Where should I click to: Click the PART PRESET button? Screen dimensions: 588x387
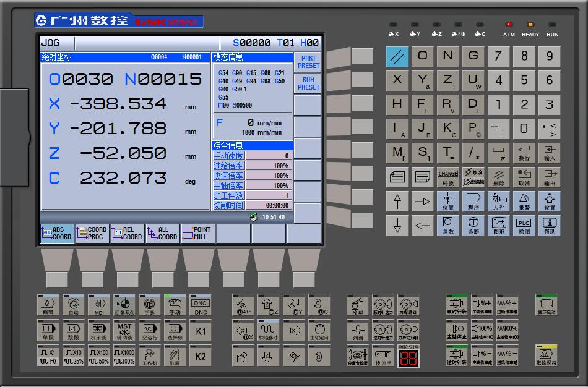tap(308, 62)
